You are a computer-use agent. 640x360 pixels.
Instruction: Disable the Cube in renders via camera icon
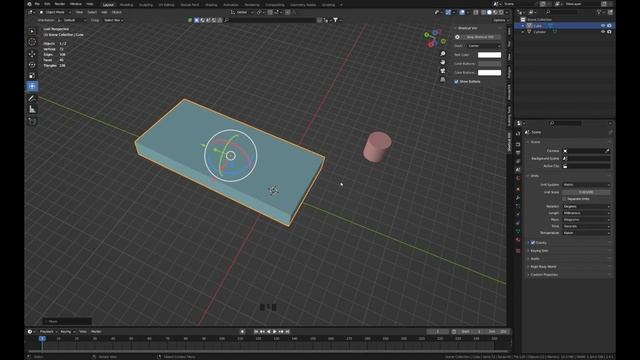[609, 25]
